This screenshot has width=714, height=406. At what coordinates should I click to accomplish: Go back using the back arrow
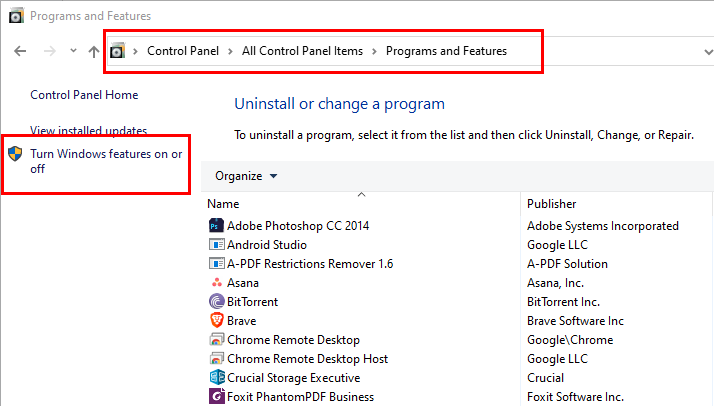pos(20,51)
